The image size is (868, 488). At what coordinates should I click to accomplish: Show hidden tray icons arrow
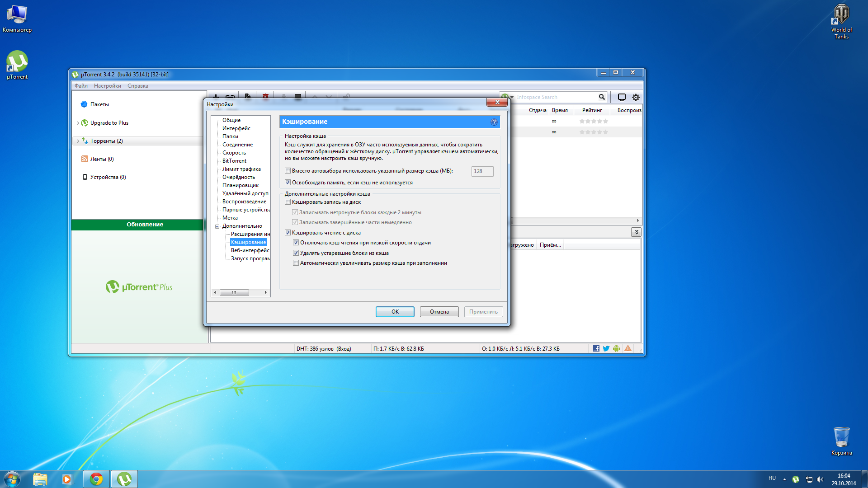click(784, 479)
